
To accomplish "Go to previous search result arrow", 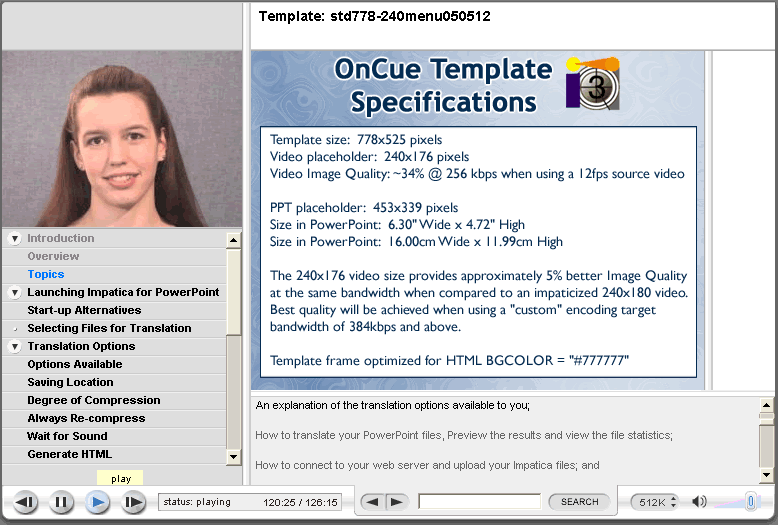I will pyautogui.click(x=372, y=502).
